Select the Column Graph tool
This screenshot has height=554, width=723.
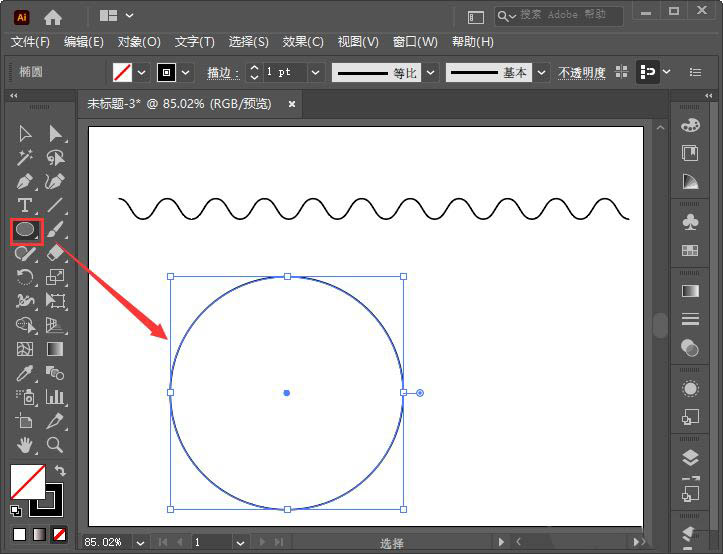(55, 397)
